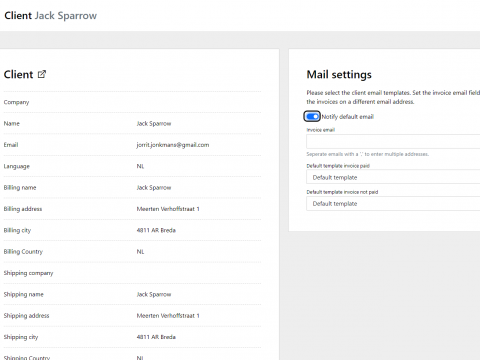Viewport: 480px width, 360px height.
Task: Click the Invoice email input field
Action: coord(393,142)
